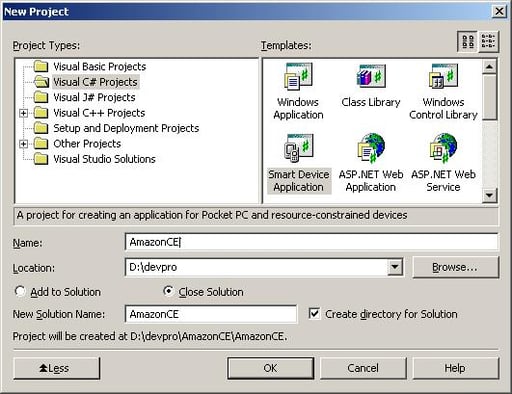Viewport: 512px width, 394px height.
Task: Click the Visual Studio Solutions folder icon
Action: [x=41, y=159]
